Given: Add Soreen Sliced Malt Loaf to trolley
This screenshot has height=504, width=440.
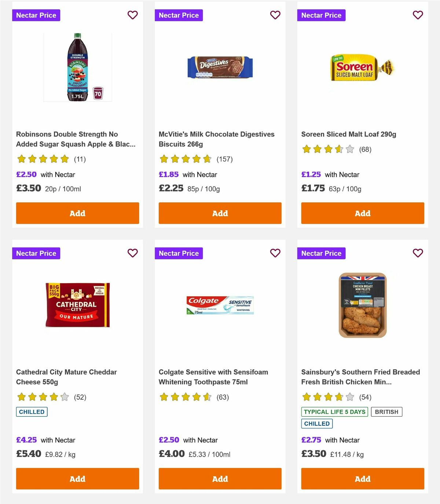Looking at the screenshot, I should coord(362,213).
